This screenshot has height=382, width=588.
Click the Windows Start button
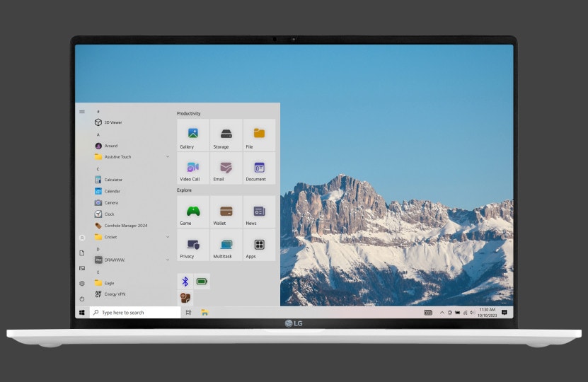pos(82,312)
